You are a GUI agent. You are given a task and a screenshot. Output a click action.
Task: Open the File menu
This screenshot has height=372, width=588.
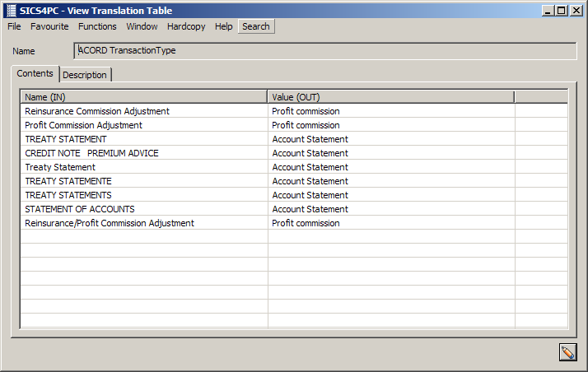(x=14, y=26)
